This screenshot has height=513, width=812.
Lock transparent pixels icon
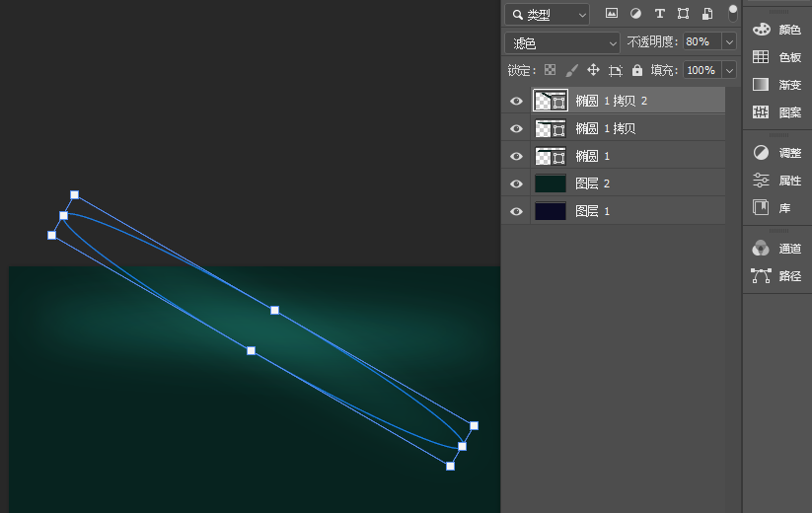(550, 70)
